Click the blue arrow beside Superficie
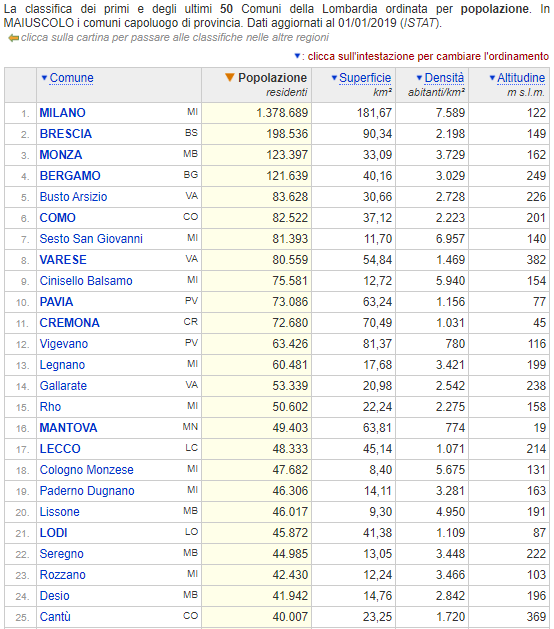The width and height of the screenshot is (554, 629). 334,77
